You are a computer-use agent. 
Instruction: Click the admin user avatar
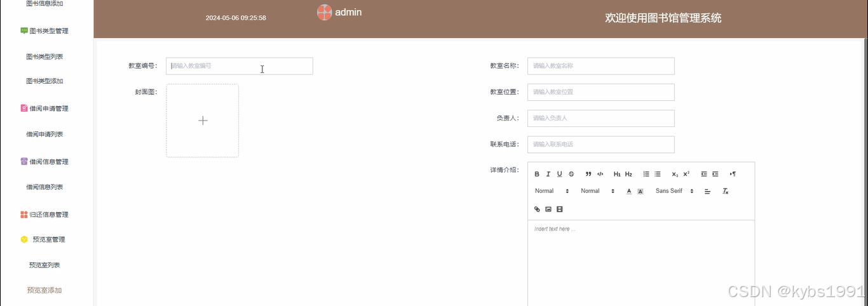[x=325, y=12]
